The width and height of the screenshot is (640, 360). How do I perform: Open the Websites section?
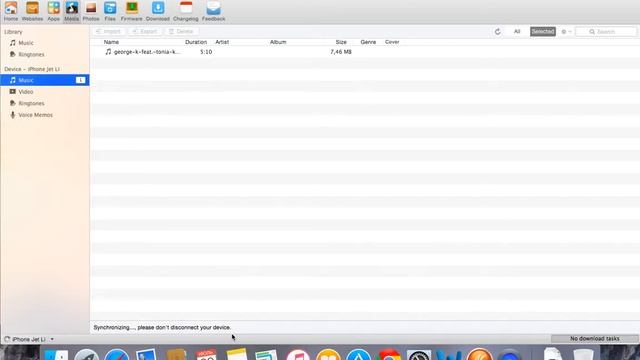(32, 11)
